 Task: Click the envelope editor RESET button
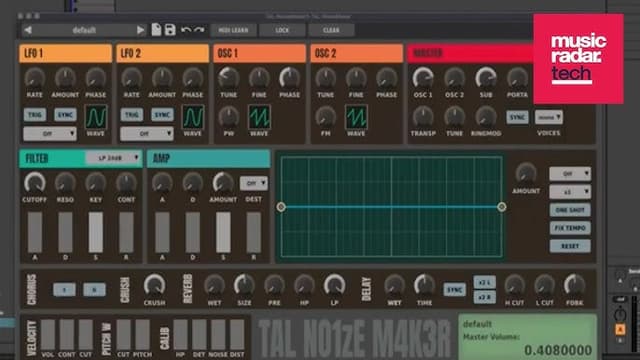point(570,246)
